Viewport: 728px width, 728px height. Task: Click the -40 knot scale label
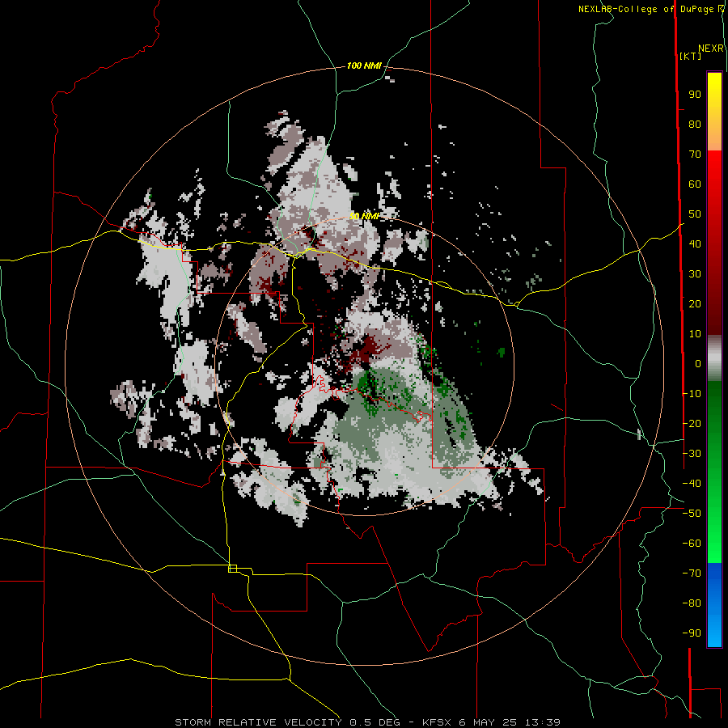(x=692, y=484)
